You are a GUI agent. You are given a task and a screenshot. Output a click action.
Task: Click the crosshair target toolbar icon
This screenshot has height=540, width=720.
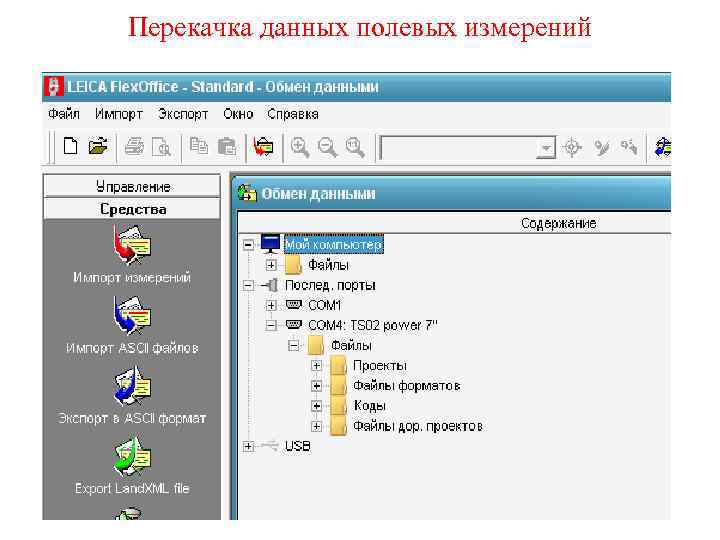[572, 147]
